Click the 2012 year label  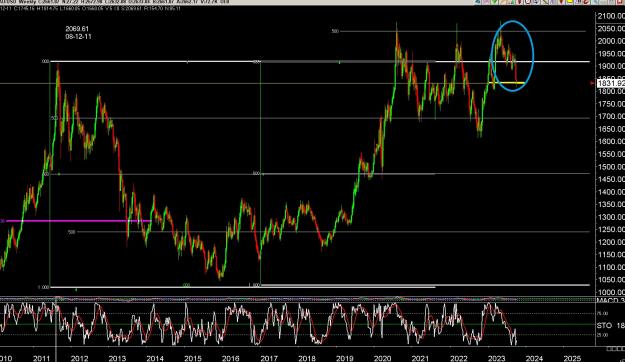click(79, 358)
